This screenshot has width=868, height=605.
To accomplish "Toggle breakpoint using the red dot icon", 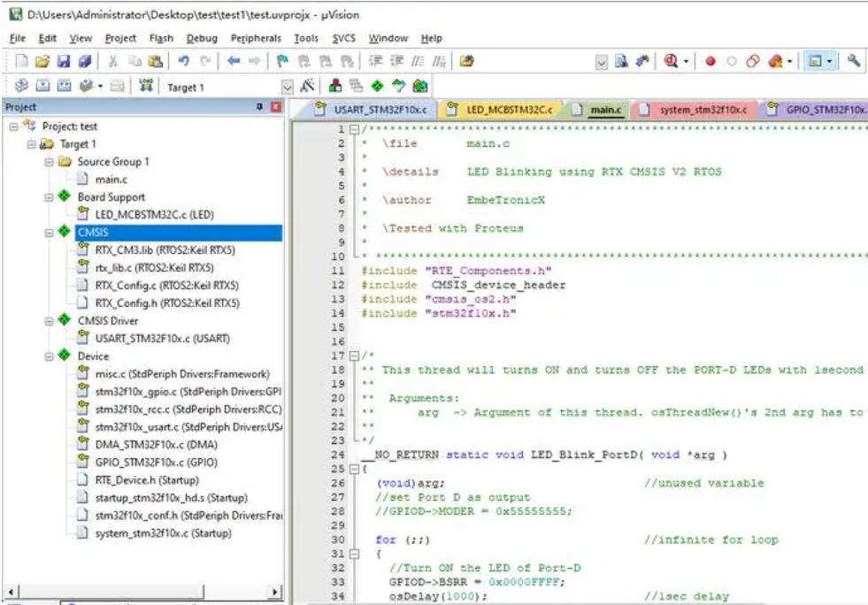I will tap(710, 61).
